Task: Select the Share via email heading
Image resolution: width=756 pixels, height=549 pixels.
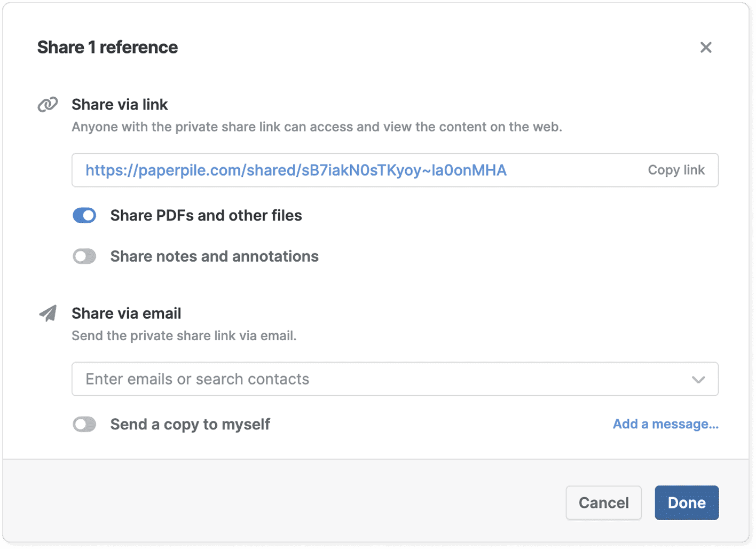Action: pos(127,313)
